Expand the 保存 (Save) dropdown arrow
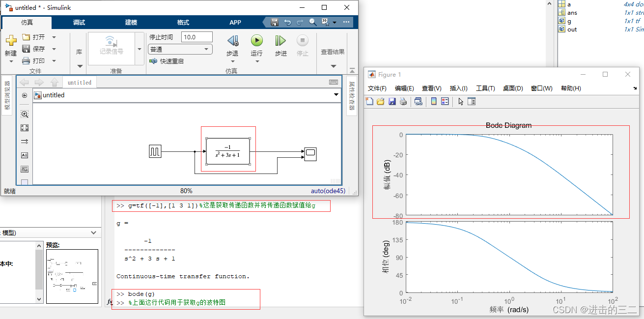Screen dimensions: 644x319 pyautogui.click(x=54, y=48)
